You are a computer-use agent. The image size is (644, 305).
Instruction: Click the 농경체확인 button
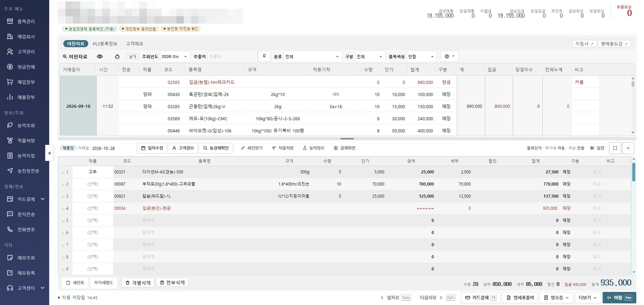pyautogui.click(x=216, y=148)
